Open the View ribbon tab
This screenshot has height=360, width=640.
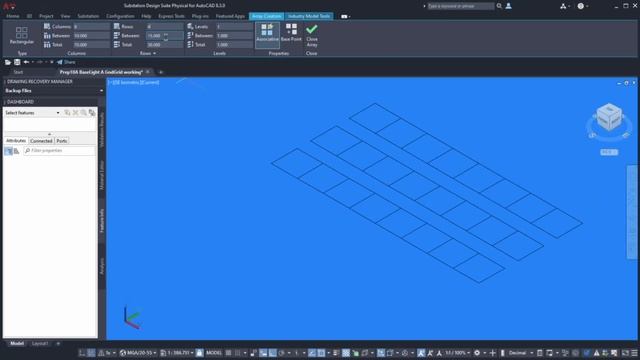65,16
